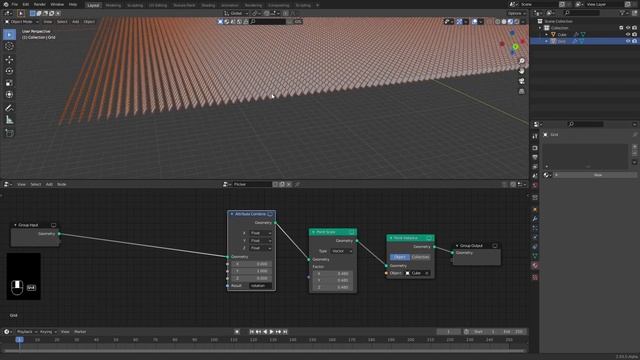Screen dimensions: 640x360
Task: Toggle render camera icon for Cube in outliner
Action: tap(634, 35)
